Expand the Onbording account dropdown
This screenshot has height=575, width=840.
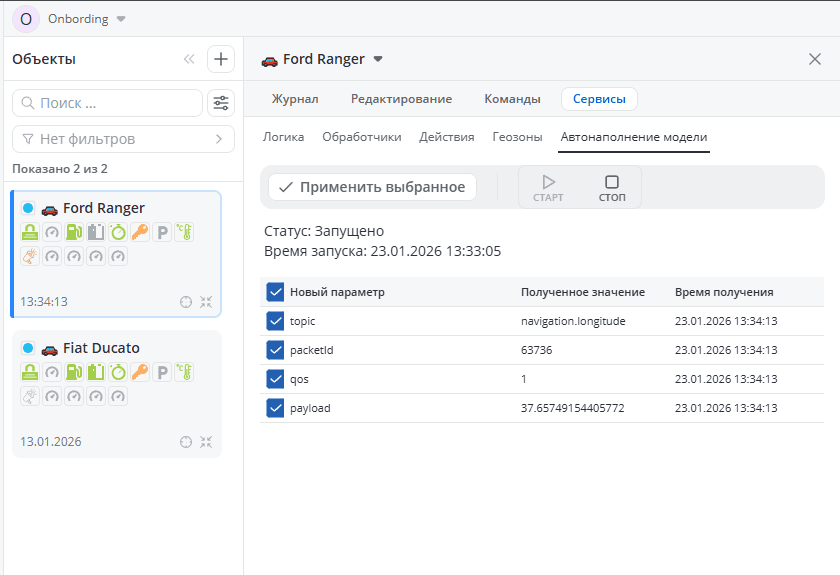coord(121,19)
